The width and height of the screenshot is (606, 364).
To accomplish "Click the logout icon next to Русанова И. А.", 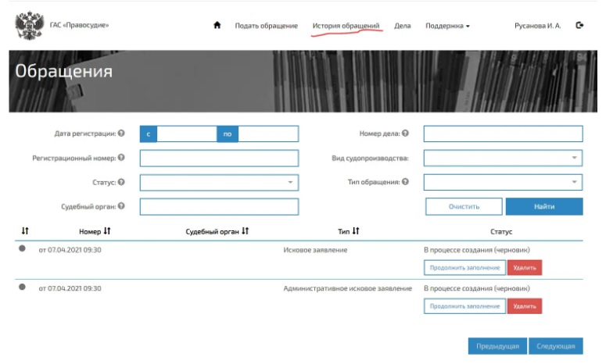I will tap(579, 25).
